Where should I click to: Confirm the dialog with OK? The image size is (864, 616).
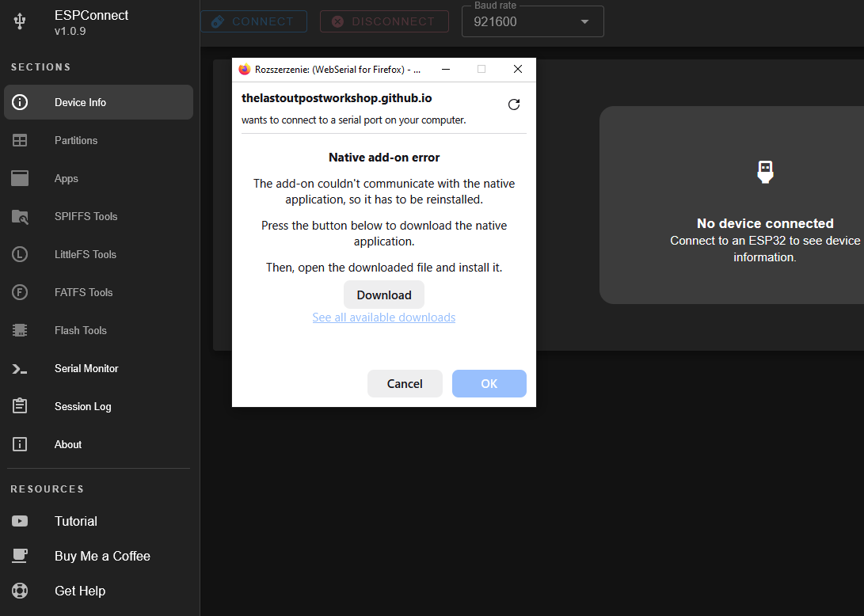489,383
